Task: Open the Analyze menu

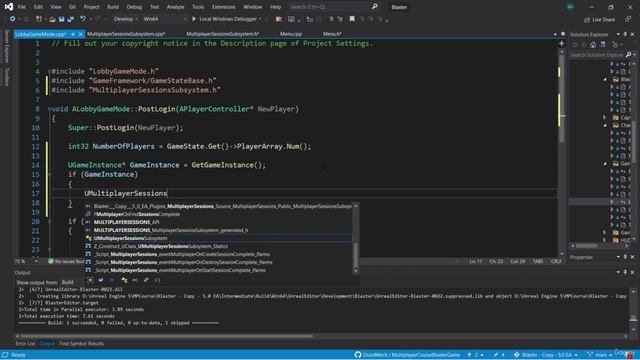Action: (176, 7)
